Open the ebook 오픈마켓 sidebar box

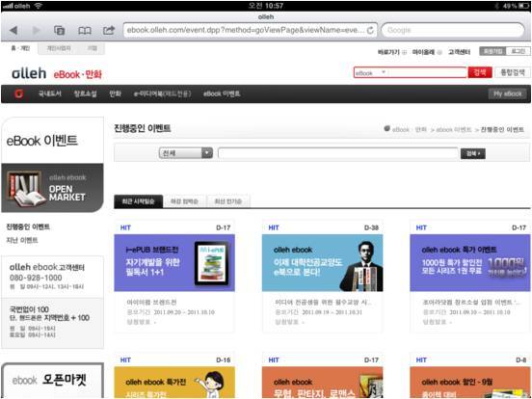tap(53, 380)
